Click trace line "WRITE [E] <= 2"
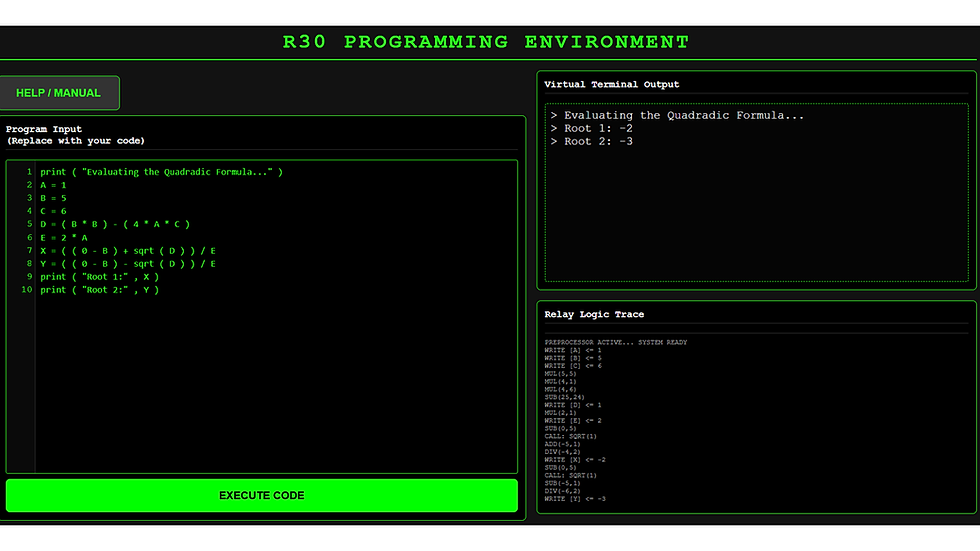 coord(572,420)
